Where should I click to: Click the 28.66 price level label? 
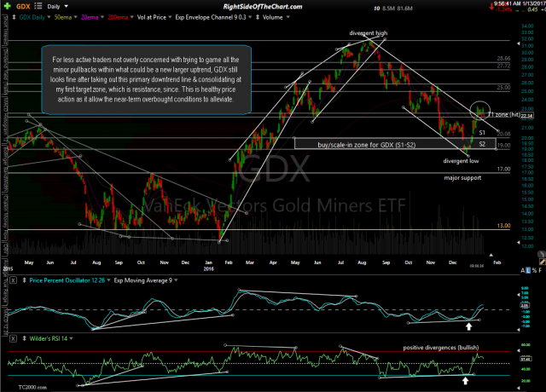click(503, 59)
